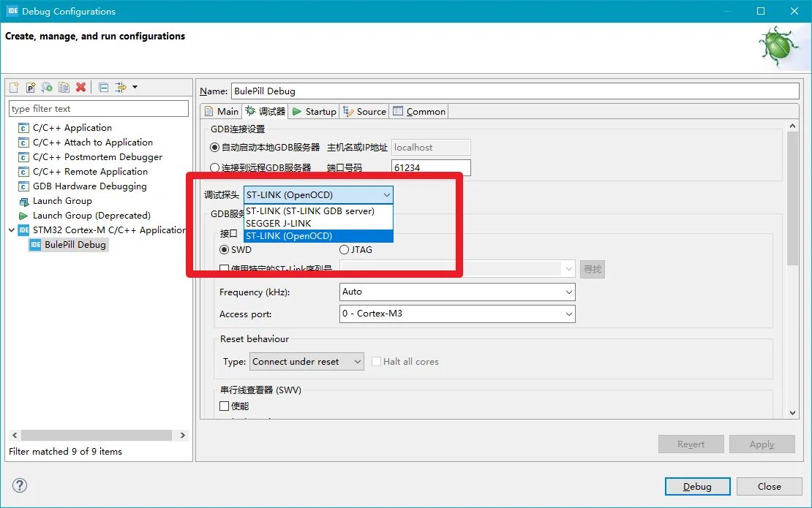Click the New prototype icon

click(x=31, y=88)
